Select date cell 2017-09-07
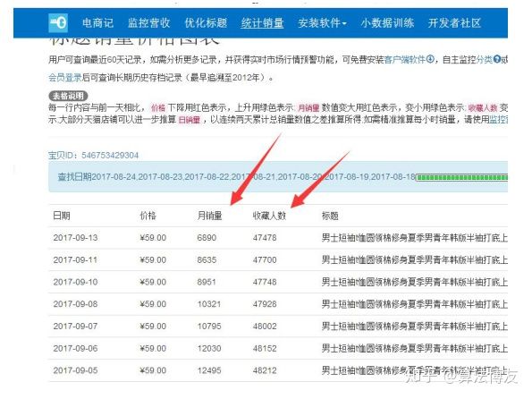 pos(75,327)
